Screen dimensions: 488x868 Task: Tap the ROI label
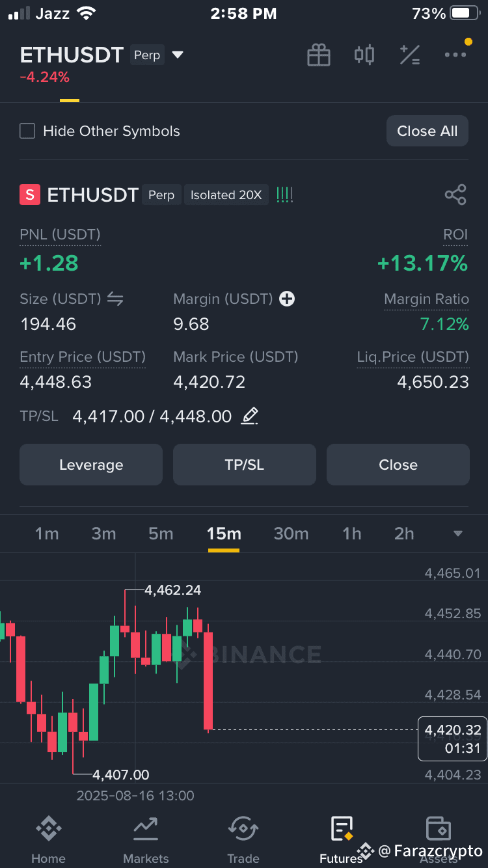pyautogui.click(x=455, y=234)
